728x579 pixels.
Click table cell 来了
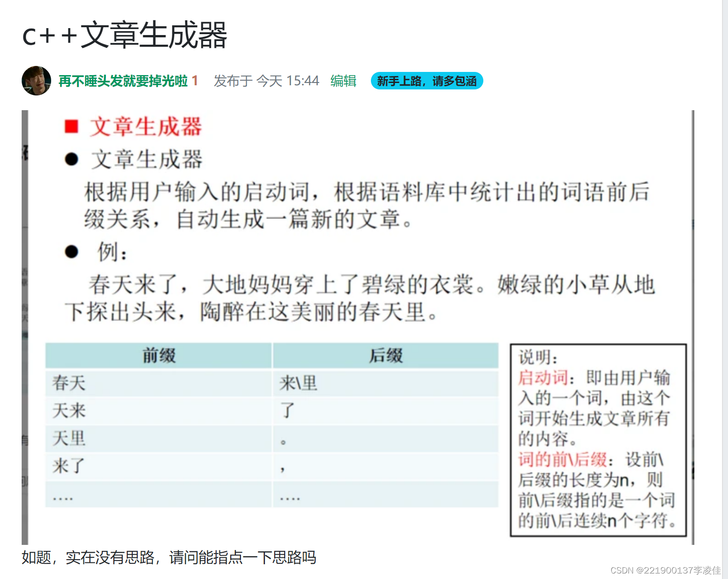[159, 466]
